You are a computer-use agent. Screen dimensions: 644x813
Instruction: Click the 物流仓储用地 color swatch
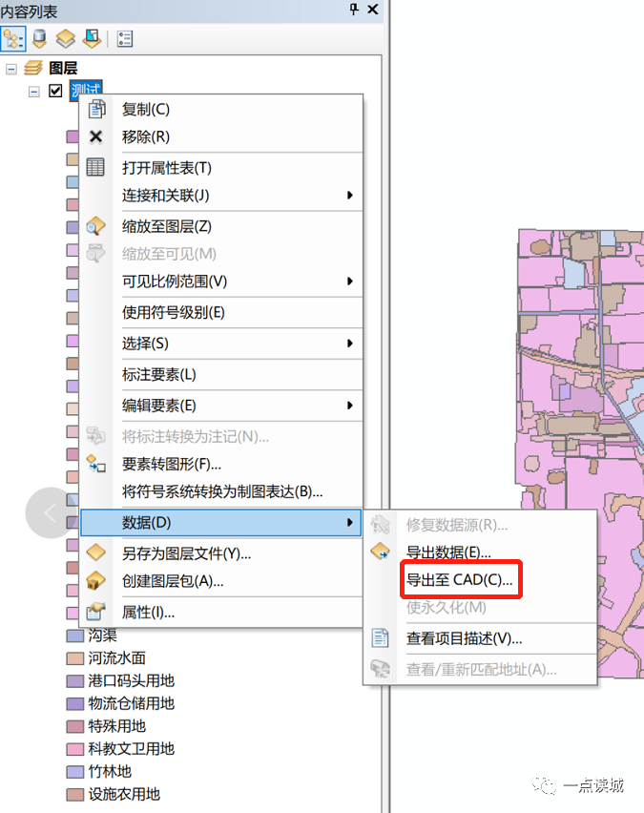(75, 703)
